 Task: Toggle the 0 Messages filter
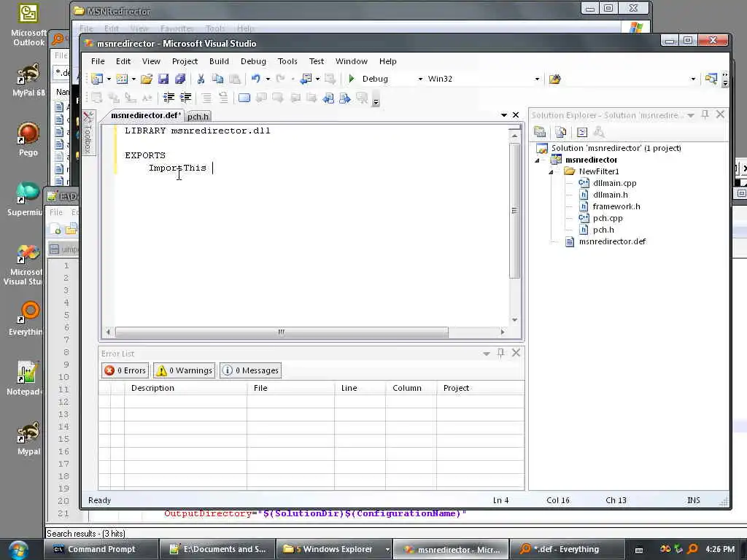pos(251,370)
